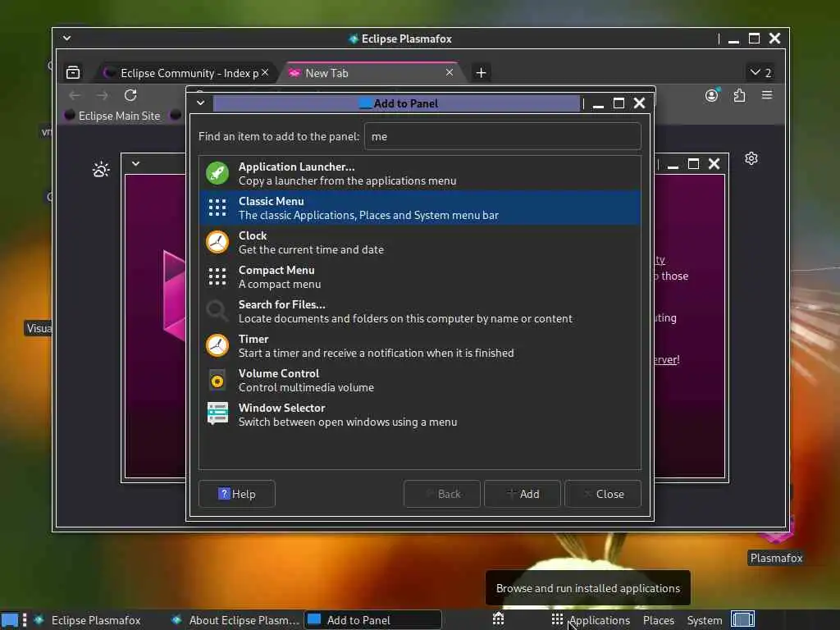This screenshot has height=630, width=840.
Task: Click the Window Selector icon
Action: tap(217, 414)
